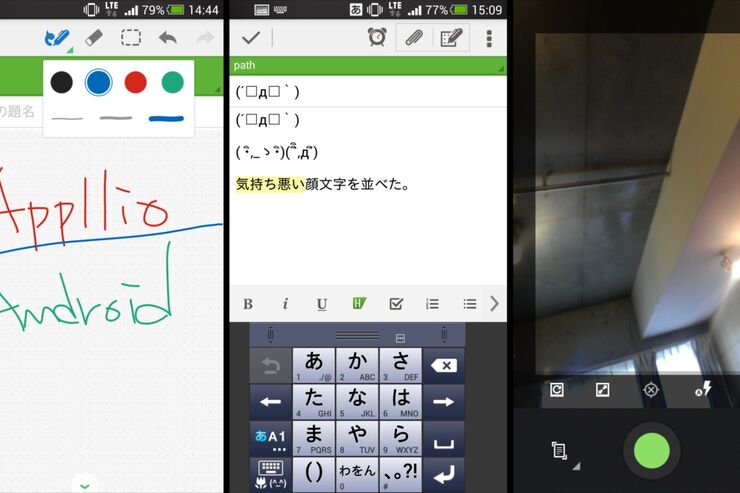The width and height of the screenshot is (740, 493).
Task: Attach a file with paperclip
Action: point(414,38)
